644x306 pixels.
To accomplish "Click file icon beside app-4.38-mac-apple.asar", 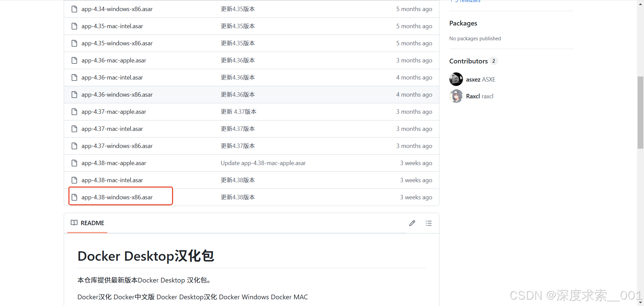I will [x=74, y=163].
